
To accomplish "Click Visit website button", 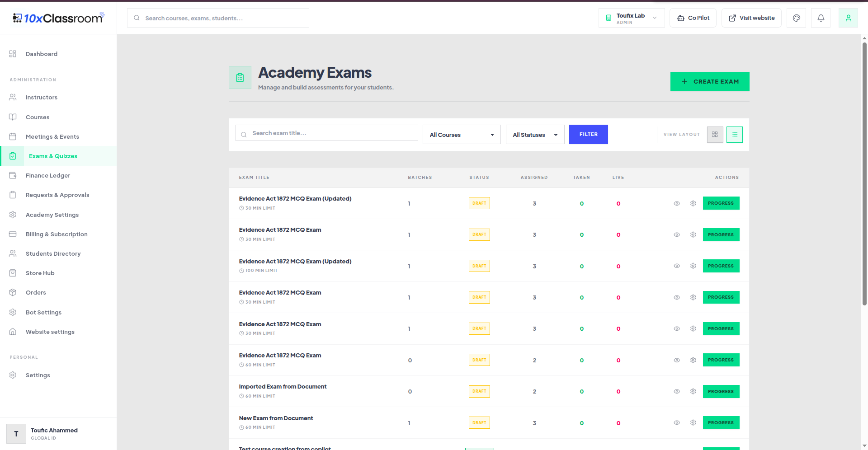I will (751, 18).
